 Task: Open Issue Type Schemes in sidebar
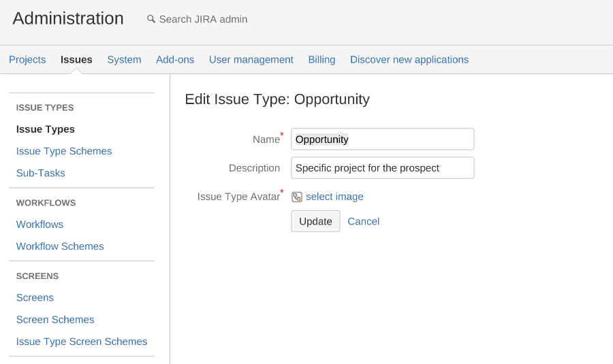[64, 151]
